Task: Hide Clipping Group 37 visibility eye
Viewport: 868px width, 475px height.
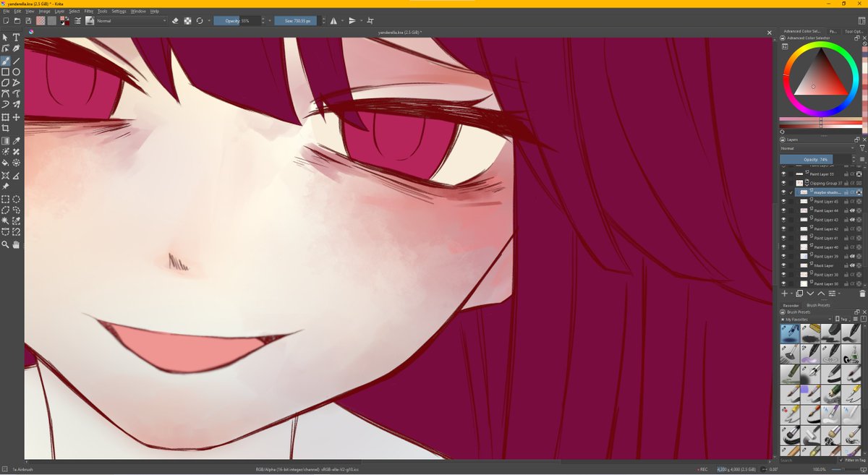Action: [x=783, y=184]
